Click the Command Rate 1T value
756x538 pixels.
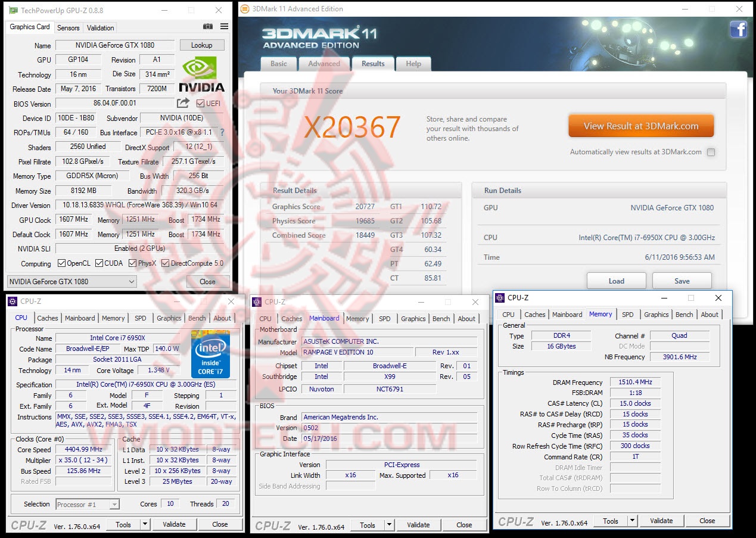[634, 456]
